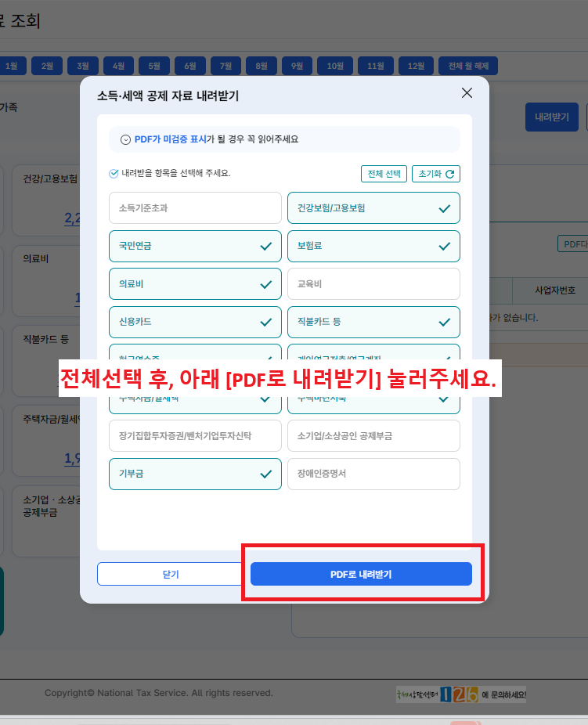Screen dimensions: 588x725
Task: Select the 장애인증명서 item
Action: coord(373,474)
